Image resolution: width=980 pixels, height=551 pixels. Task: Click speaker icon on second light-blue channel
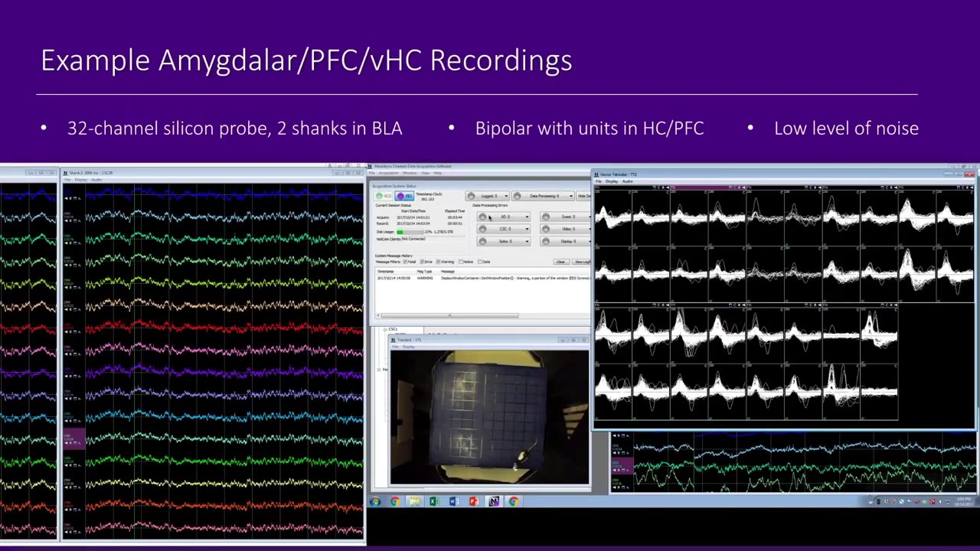click(x=66, y=221)
